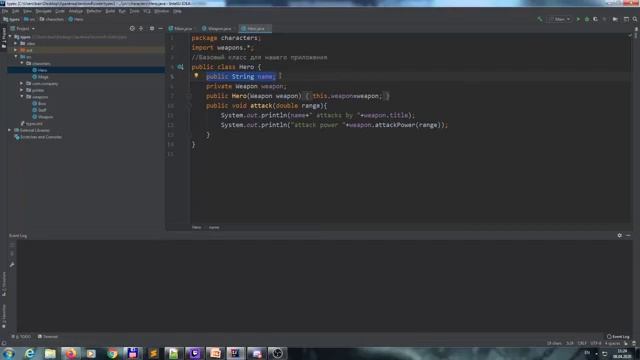Viewport: 640px width, 360px height.
Task: Open Project panel settings gear
Action: click(x=152, y=29)
